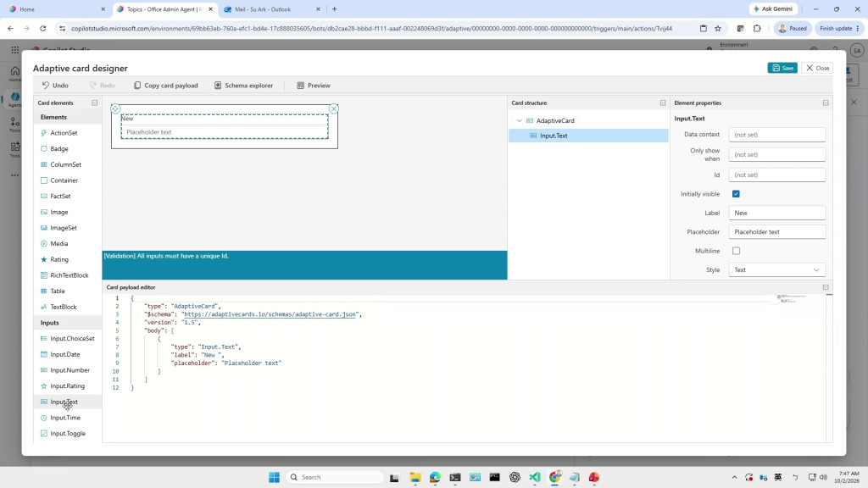Add an Input.Time element
The height and width of the screenshot is (488, 868).
pos(64,418)
